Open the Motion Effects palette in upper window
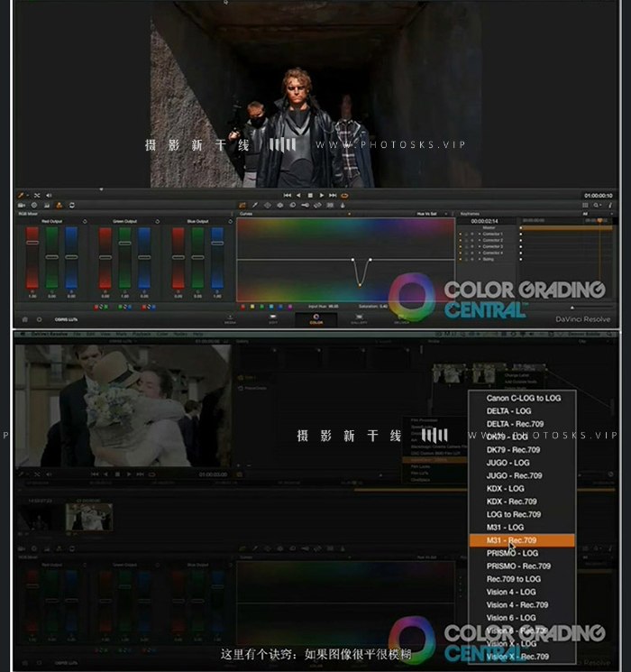Image resolution: width=631 pixels, height=672 pixels. (x=72, y=206)
